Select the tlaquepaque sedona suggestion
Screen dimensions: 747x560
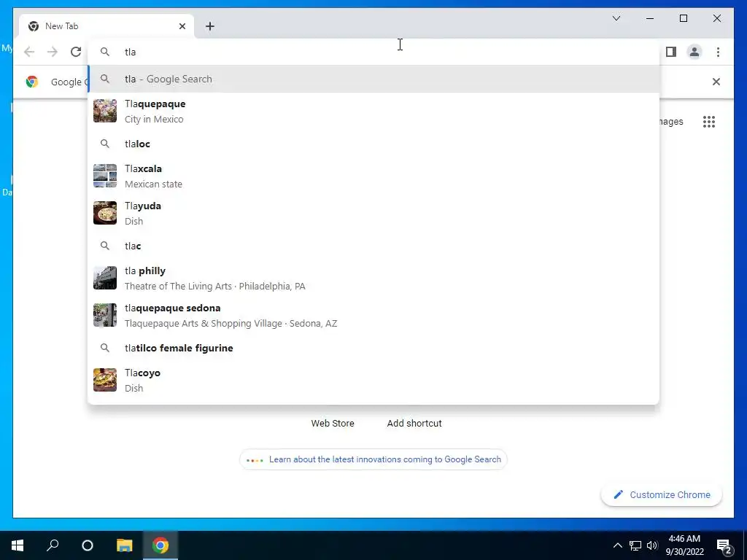pos(373,315)
